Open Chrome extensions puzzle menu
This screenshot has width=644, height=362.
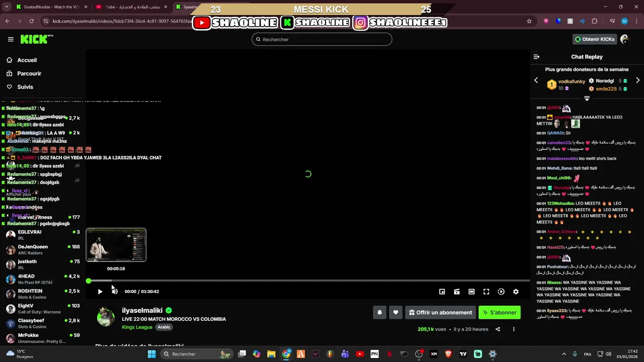pyautogui.click(x=595, y=21)
